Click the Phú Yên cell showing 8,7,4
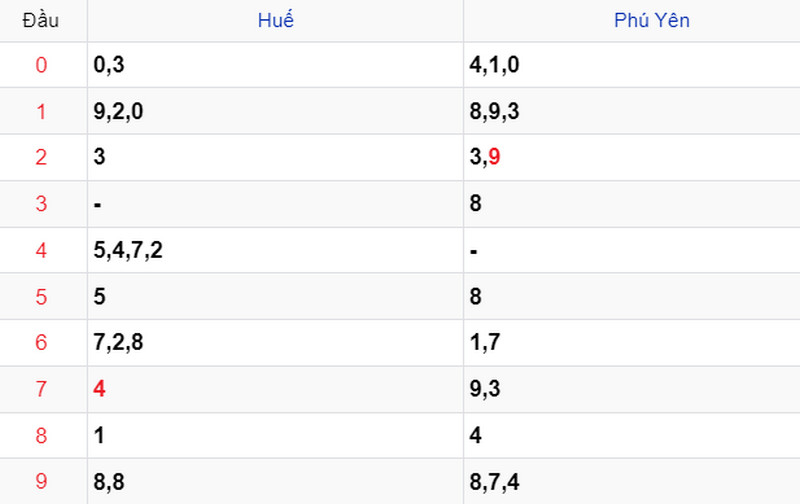 point(632,481)
